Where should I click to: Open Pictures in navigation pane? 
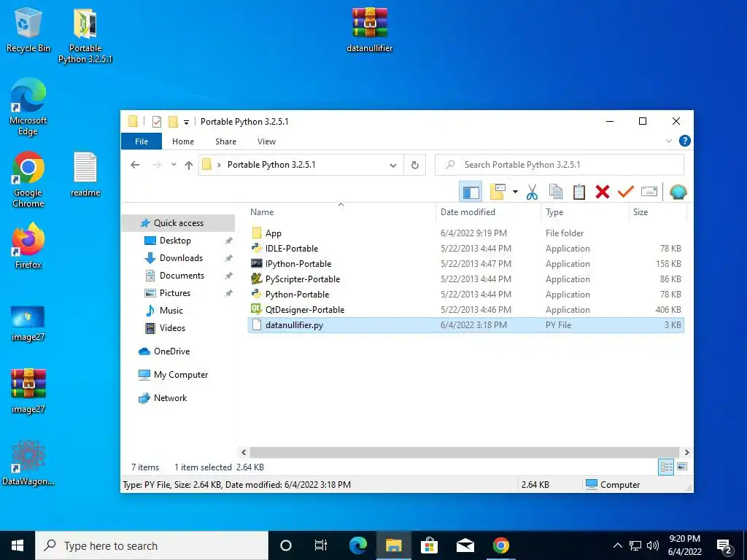pos(174,293)
